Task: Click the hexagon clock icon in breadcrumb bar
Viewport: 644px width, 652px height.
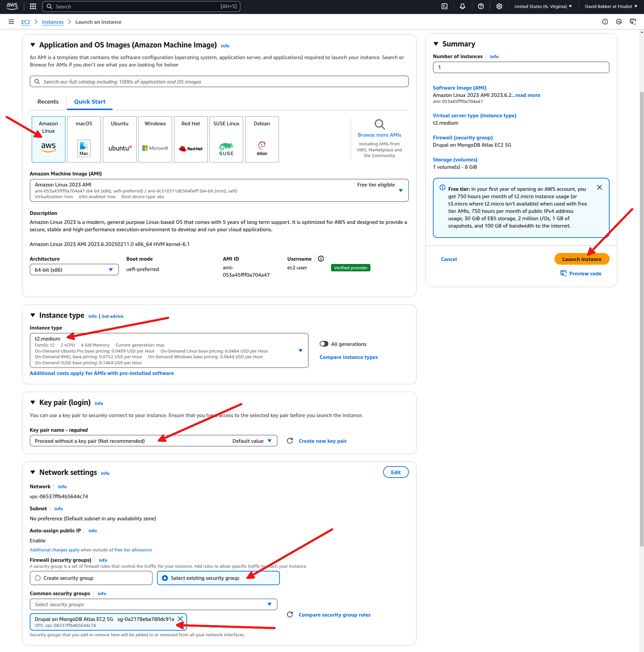Action: coord(619,22)
